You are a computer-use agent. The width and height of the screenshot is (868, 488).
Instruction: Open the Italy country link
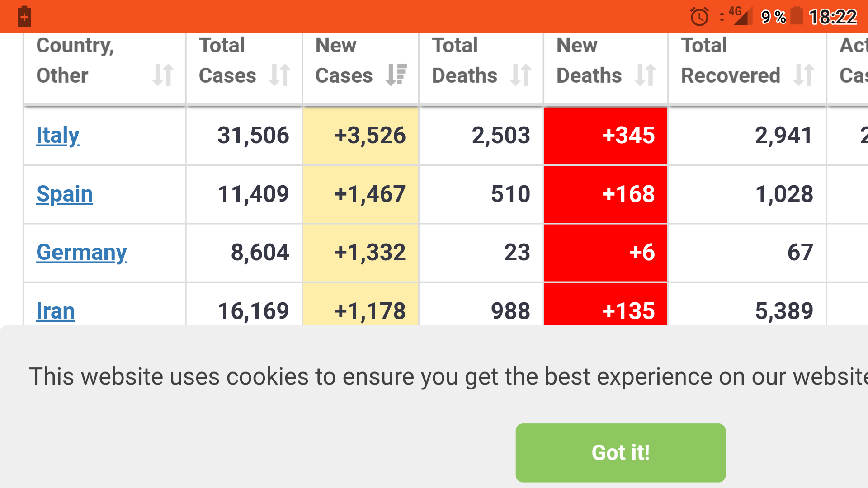pyautogui.click(x=58, y=135)
